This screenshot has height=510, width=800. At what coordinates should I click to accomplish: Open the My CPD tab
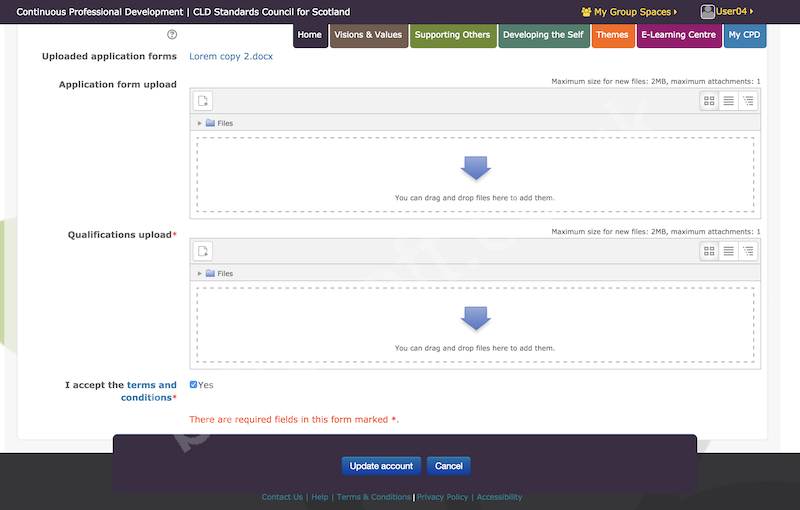click(x=744, y=35)
